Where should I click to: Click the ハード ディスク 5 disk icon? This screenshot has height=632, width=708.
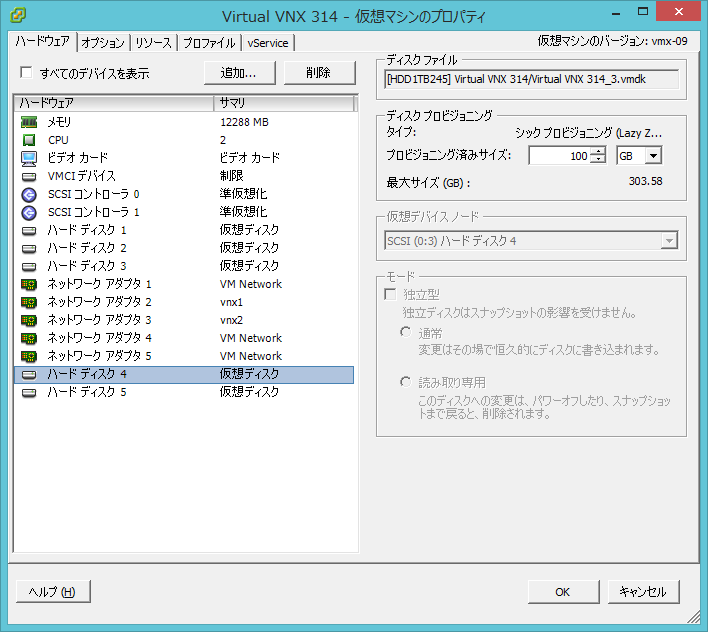[x=29, y=392]
